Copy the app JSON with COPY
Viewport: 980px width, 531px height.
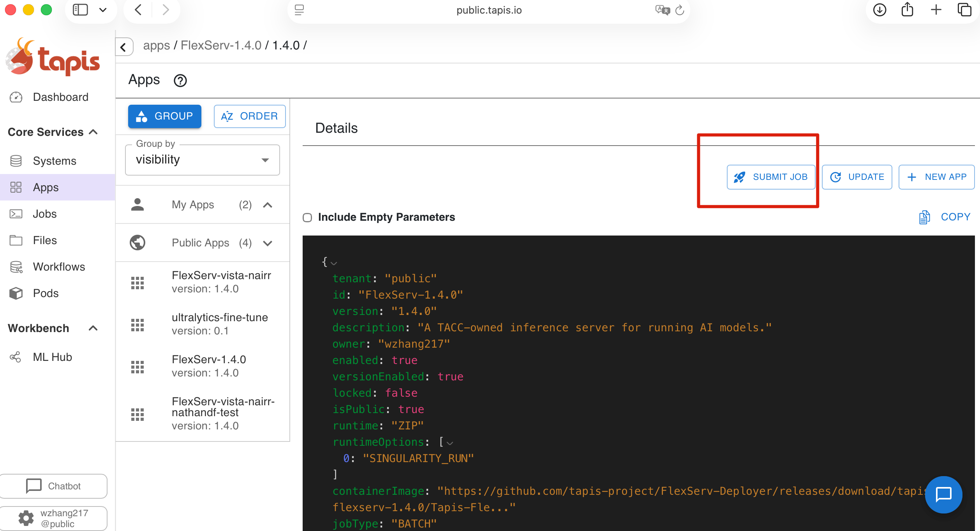pyautogui.click(x=945, y=217)
